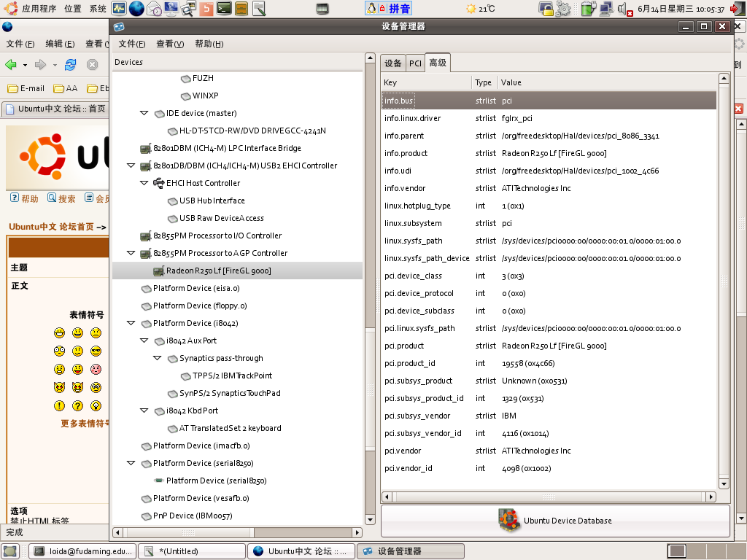This screenshot has width=747, height=560.
Task: Select the pci.product_id property row
Action: coord(549,363)
